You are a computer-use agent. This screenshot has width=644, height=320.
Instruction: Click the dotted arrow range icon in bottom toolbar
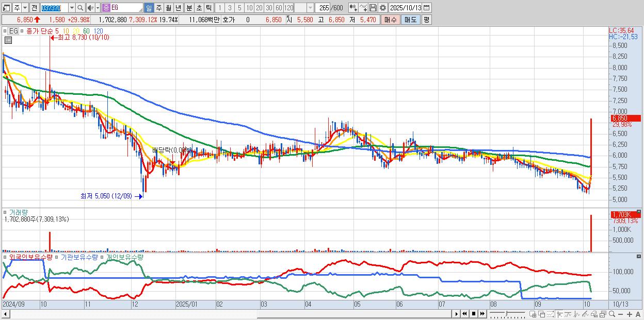(x=550, y=314)
